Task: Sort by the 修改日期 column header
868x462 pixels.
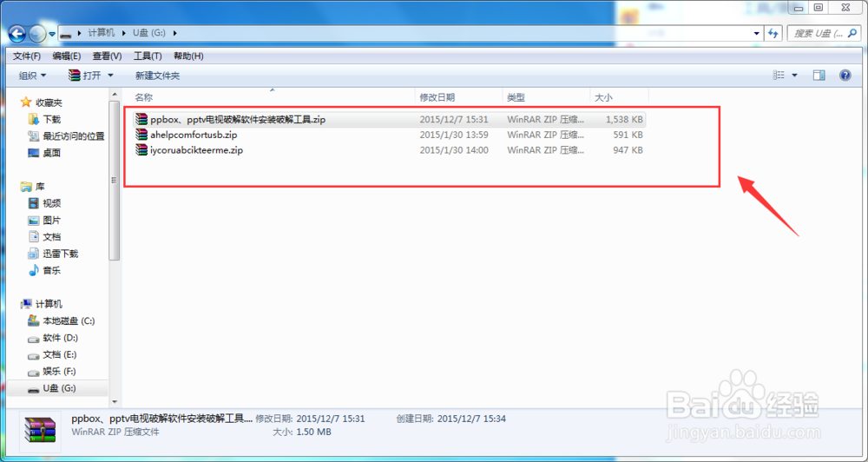Action: pyautogui.click(x=459, y=97)
